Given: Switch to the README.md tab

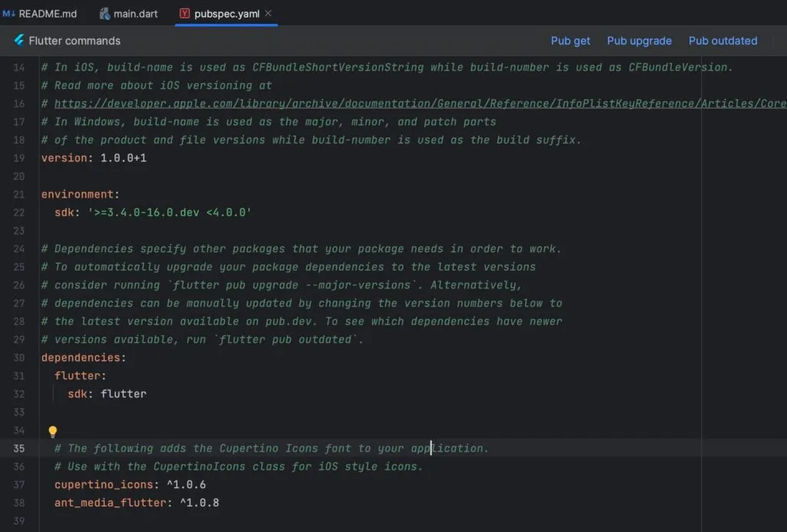Looking at the screenshot, I should click(x=40, y=14).
